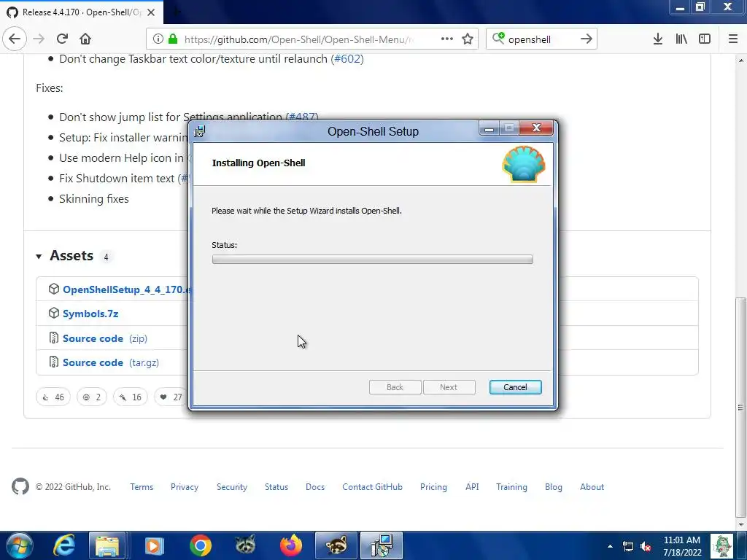Open the Windows Start orb
Screen dimensions: 747x560
18,545
